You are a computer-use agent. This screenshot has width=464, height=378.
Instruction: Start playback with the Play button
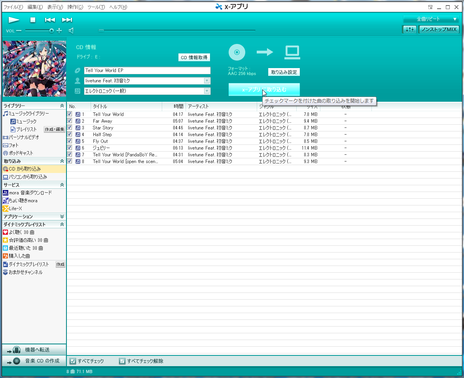point(14,20)
